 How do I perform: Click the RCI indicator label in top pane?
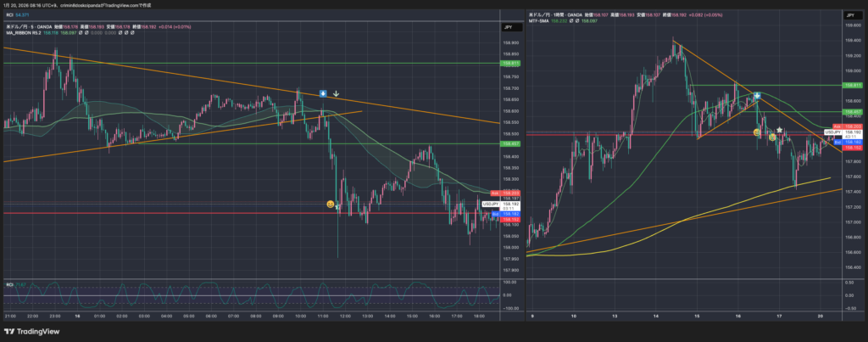coord(9,15)
